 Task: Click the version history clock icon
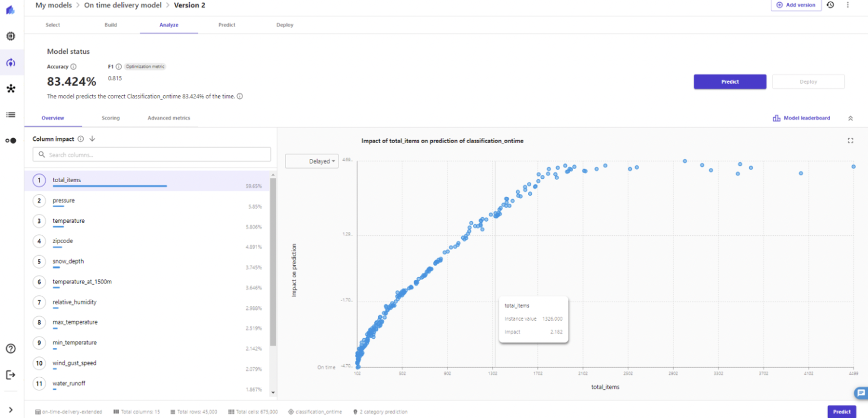pos(830,5)
